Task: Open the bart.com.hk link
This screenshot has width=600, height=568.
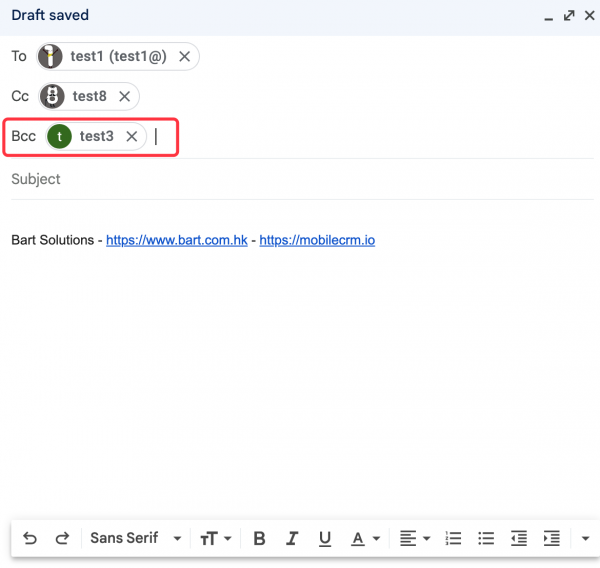Action: (x=177, y=240)
